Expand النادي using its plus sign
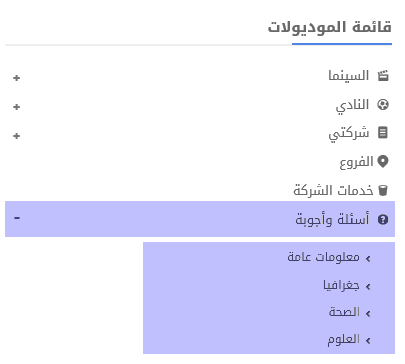Screen dimensions: 405x364 point(17,107)
